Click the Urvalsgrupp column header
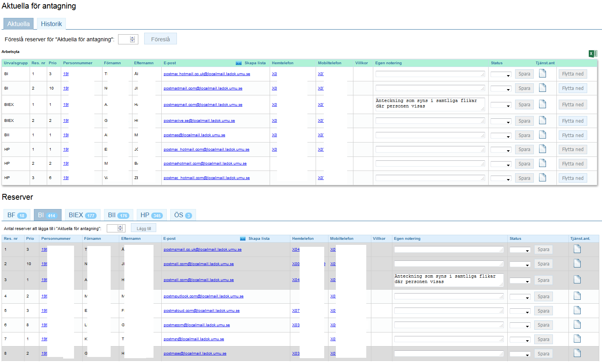The image size is (602, 364). pos(16,63)
